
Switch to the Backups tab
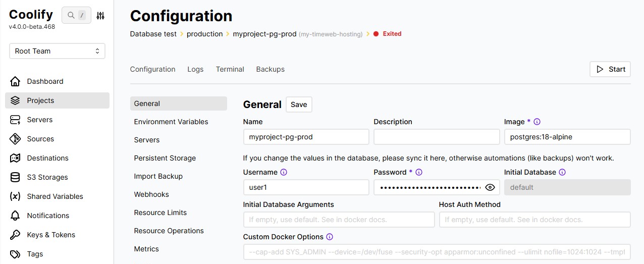point(271,69)
